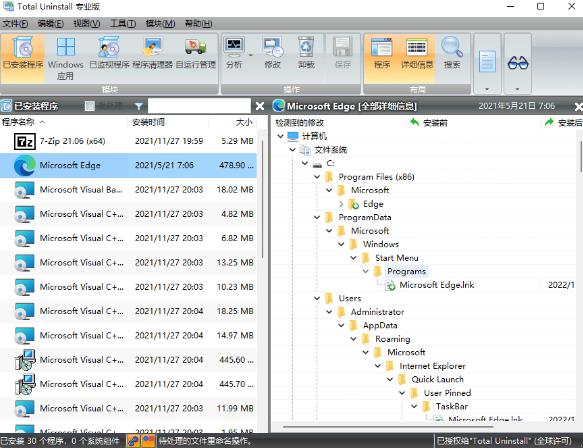Select the Programs folder in tree
Screen dimensions: 583x448
406,271
